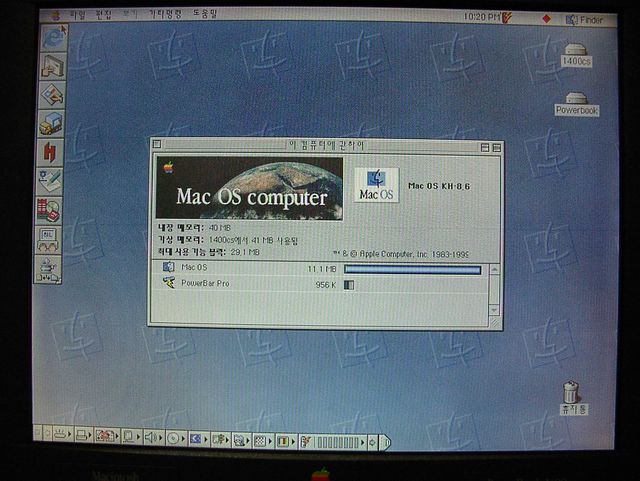This screenshot has height=481, width=640.
Task: Click the CD icon in control strip
Action: coord(173,438)
